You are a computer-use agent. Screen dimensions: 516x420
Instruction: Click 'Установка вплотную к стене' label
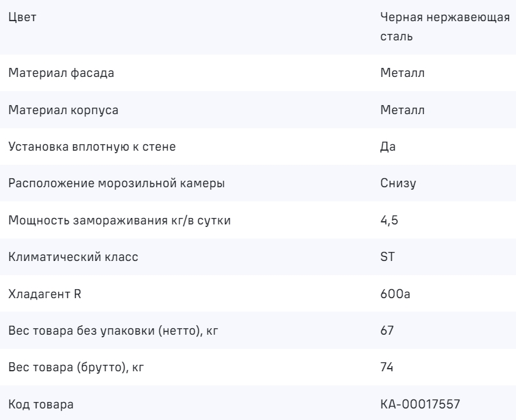coord(92,147)
